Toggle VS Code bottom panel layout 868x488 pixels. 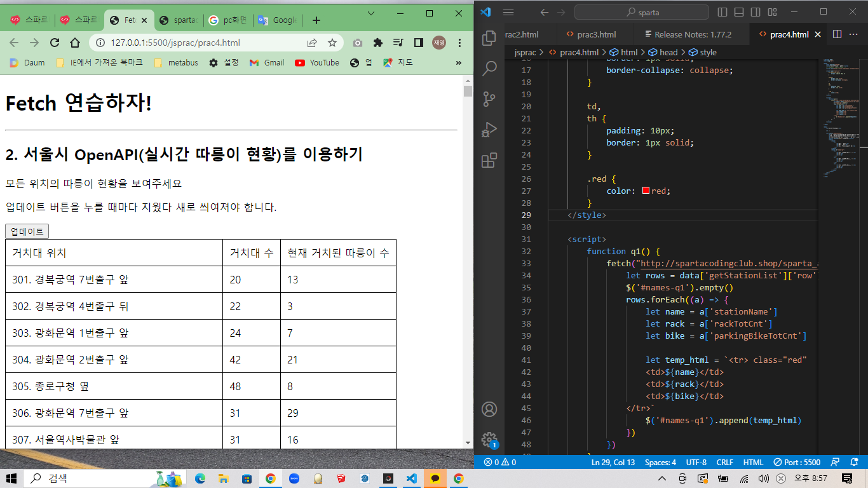pyautogui.click(x=739, y=12)
